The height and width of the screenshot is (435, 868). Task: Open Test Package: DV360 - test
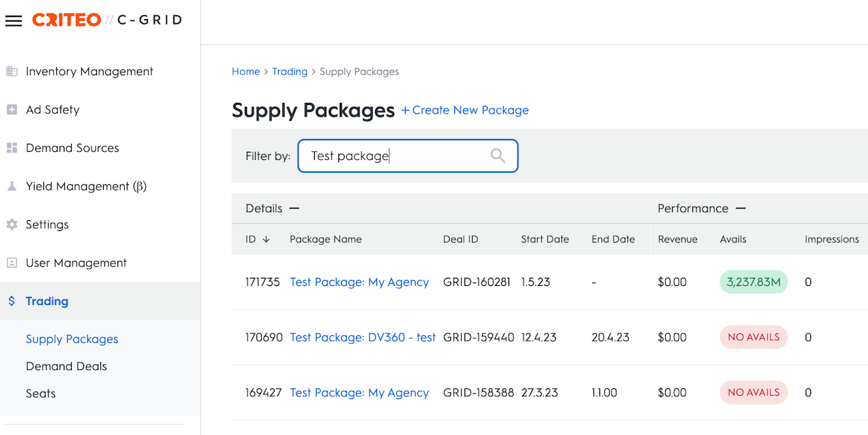point(363,337)
